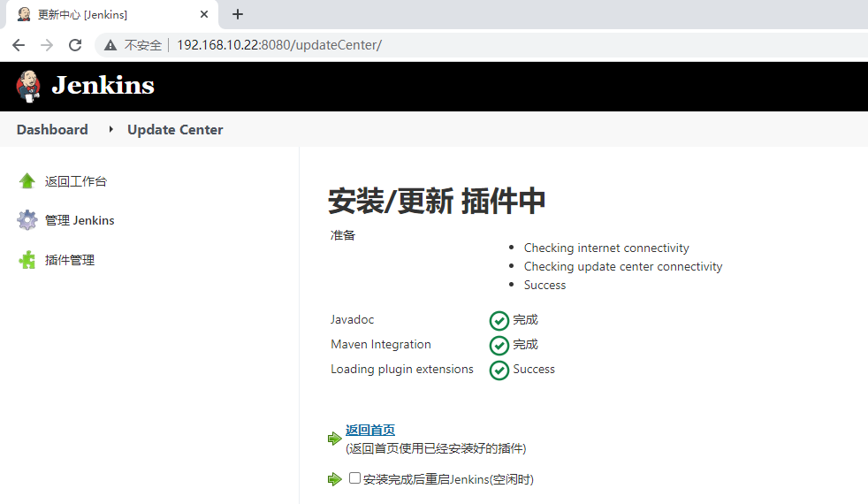Click the 安装/更新 插件中 heading
868x504 pixels.
437,201
